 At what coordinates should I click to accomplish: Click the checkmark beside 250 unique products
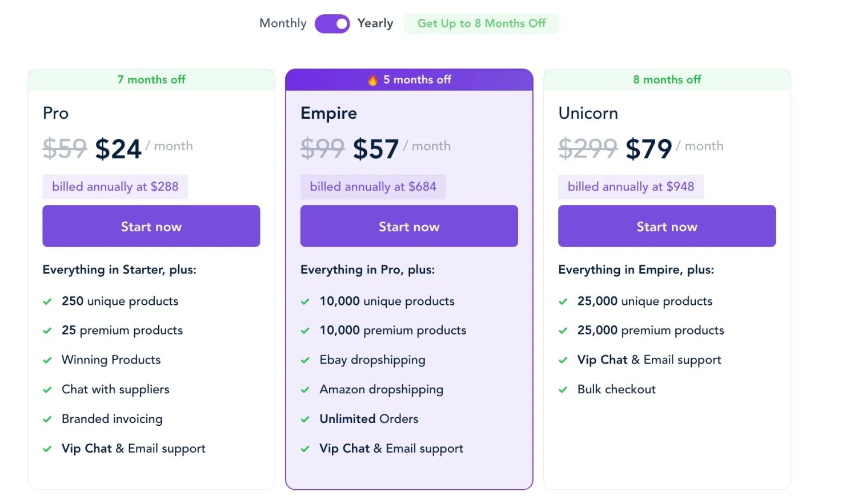coord(48,301)
